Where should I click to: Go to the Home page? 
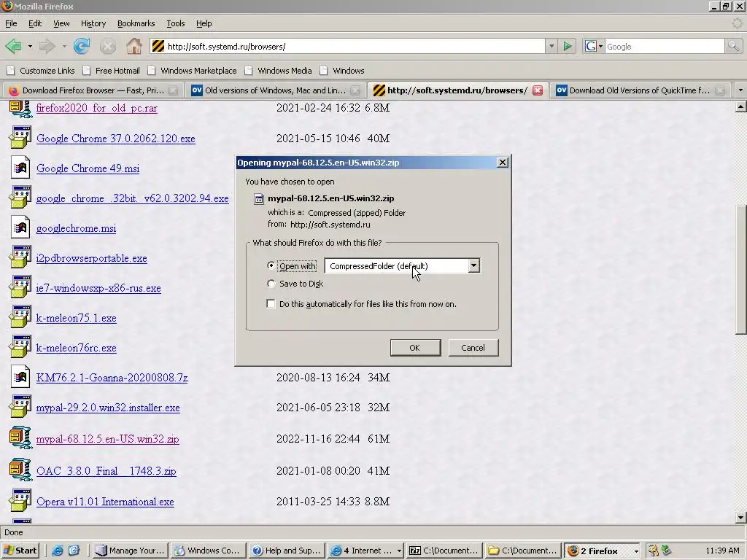point(134,46)
